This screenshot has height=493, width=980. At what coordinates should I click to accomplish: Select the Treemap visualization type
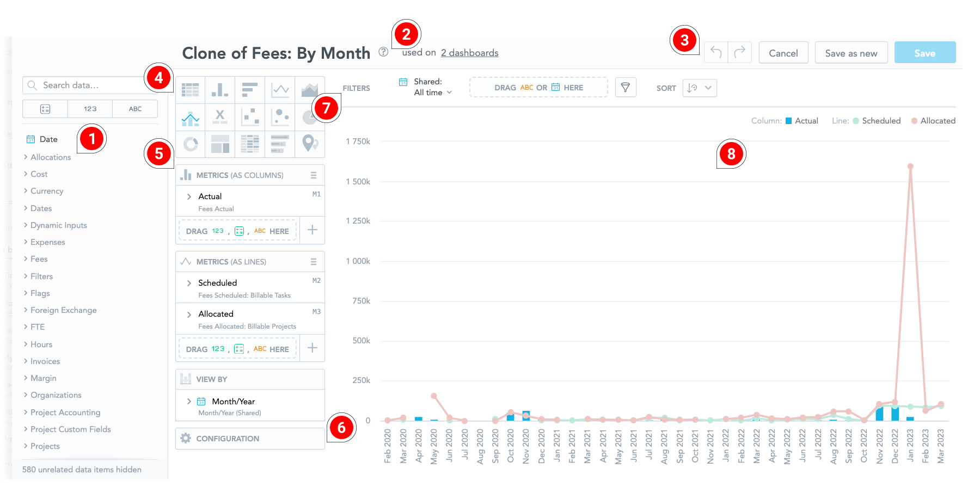tap(220, 144)
